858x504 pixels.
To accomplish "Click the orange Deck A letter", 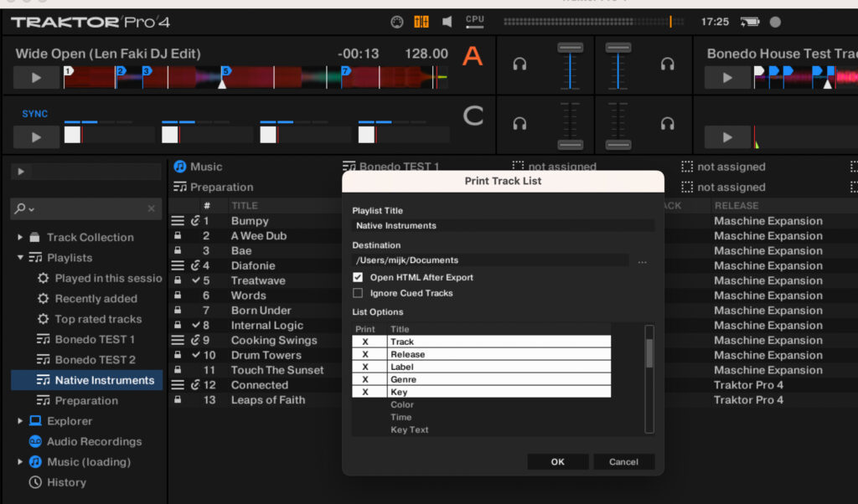I will click(x=473, y=56).
